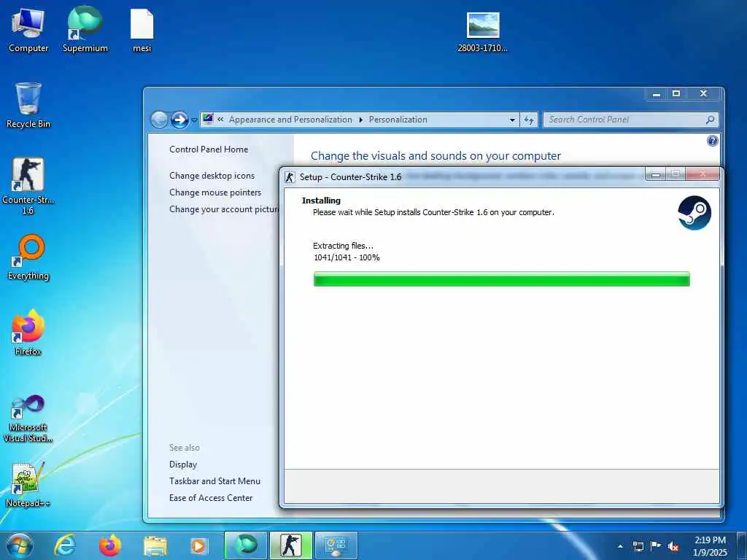Click the muted volume tray icon
The width and height of the screenshot is (747, 560).
pyautogui.click(x=673, y=547)
